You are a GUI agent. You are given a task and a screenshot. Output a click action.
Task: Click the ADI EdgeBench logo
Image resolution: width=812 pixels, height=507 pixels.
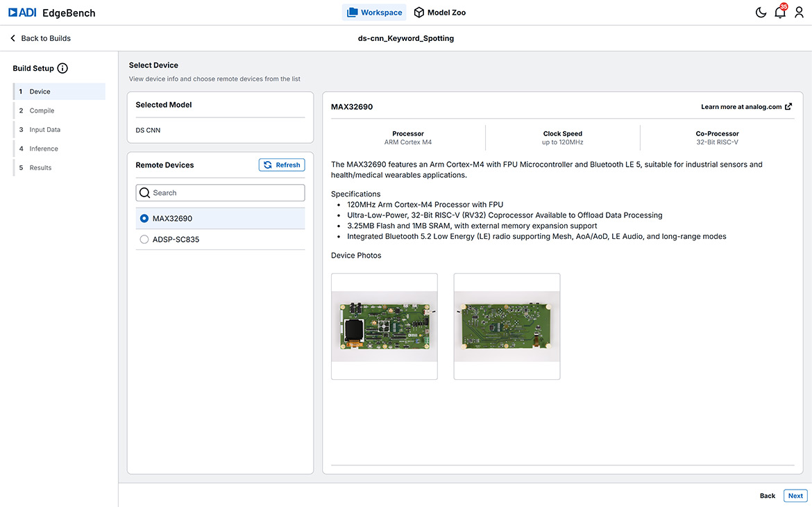(52, 13)
